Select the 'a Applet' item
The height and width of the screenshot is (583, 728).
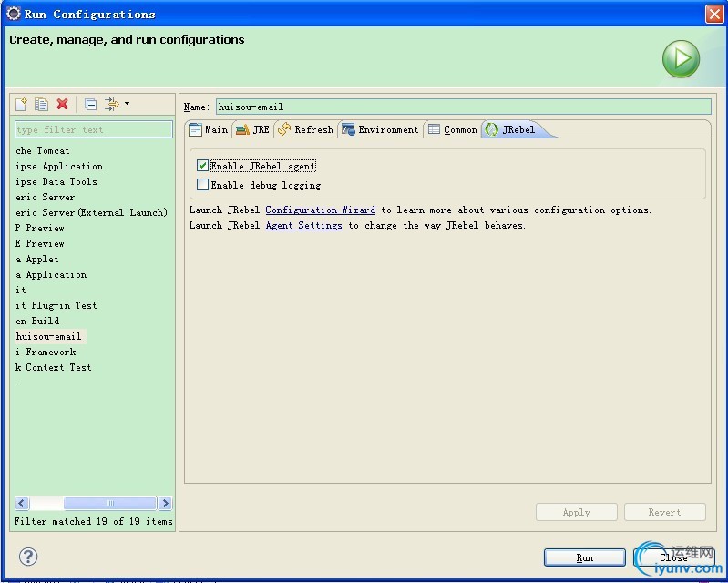pos(36,259)
